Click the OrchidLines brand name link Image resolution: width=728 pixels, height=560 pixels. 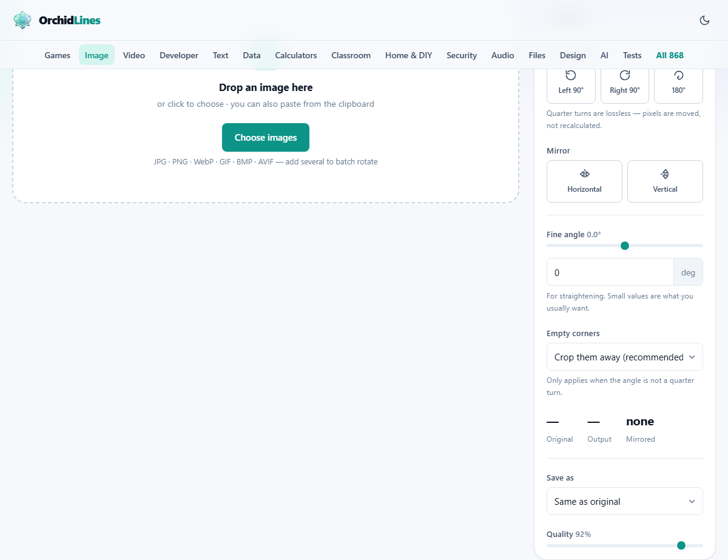[x=70, y=20]
